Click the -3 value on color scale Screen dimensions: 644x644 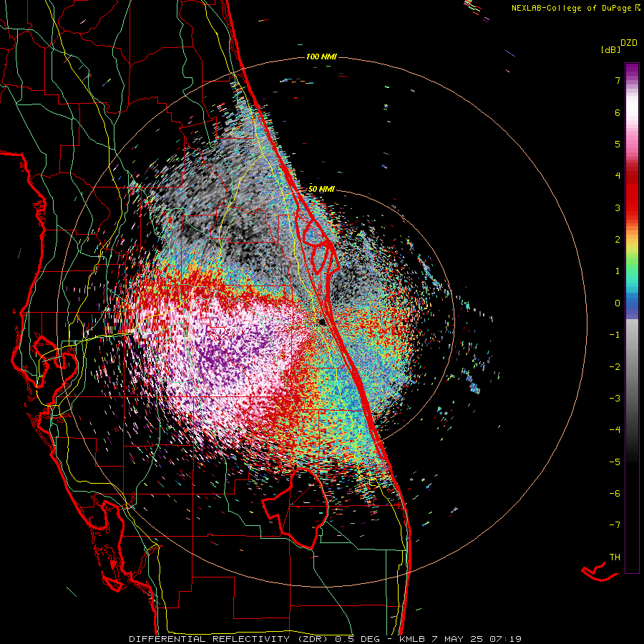pyautogui.click(x=615, y=398)
